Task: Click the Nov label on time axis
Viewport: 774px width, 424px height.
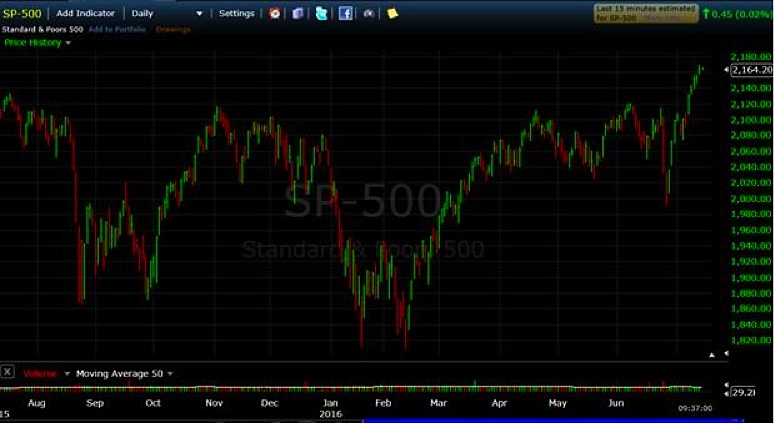Action: (214, 403)
